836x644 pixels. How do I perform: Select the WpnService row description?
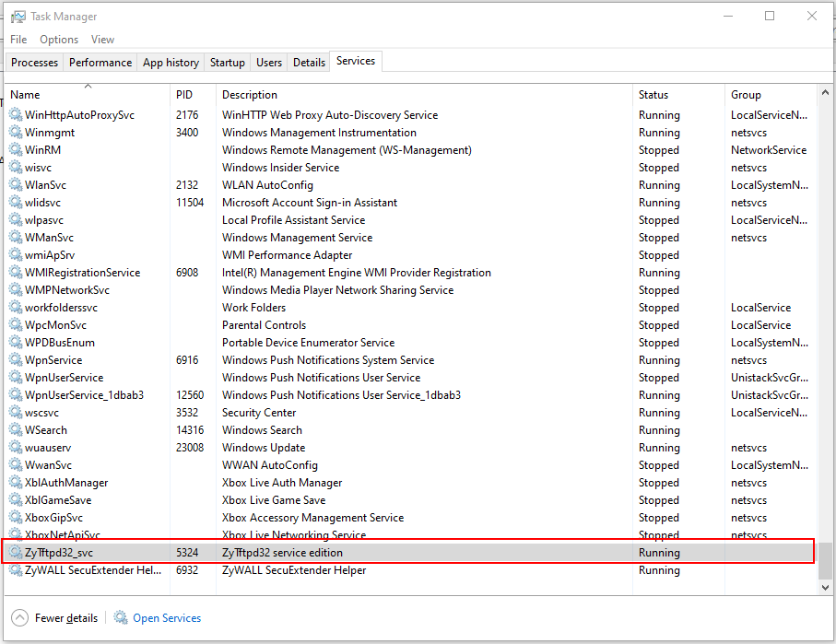[x=327, y=360]
